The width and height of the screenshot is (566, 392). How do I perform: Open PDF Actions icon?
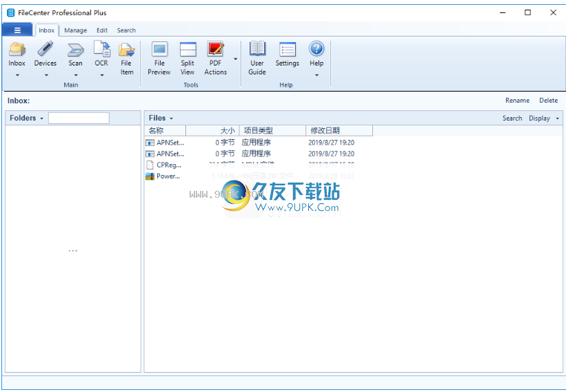coord(216,49)
